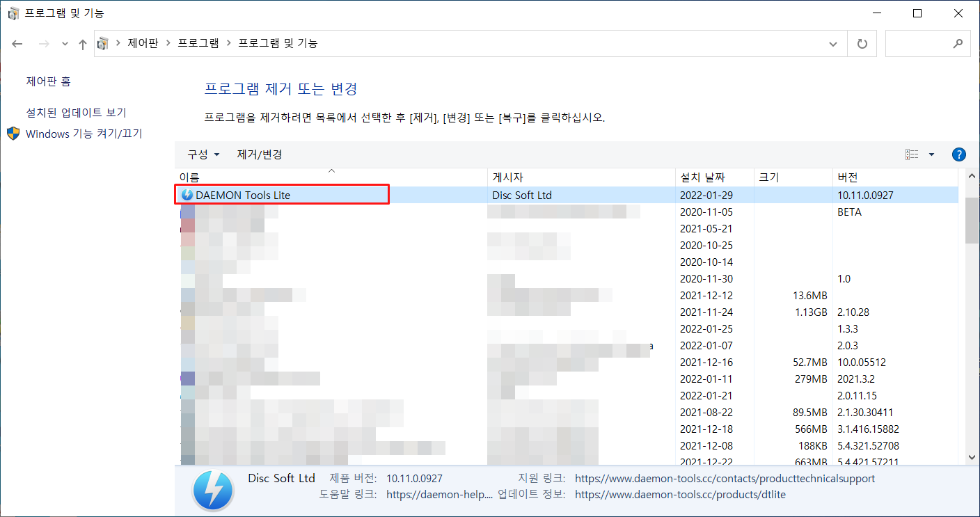Maximize the Programs and Features window
This screenshot has height=517, width=980.
tap(917, 13)
